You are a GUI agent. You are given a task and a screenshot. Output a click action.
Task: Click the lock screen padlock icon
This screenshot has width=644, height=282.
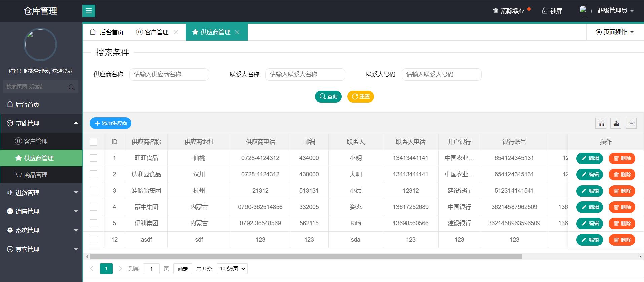[545, 11]
